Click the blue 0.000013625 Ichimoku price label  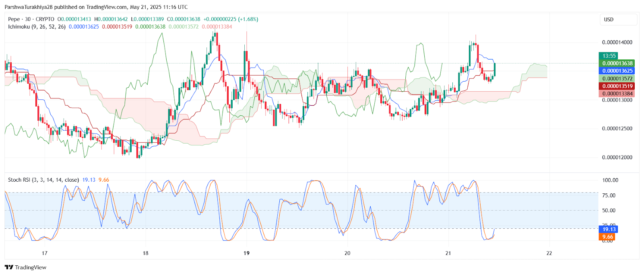click(617, 71)
